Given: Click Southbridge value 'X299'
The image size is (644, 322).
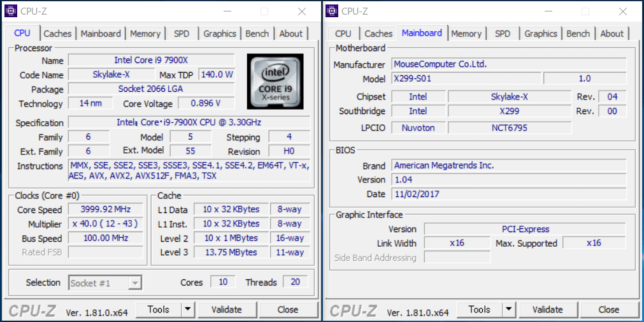Looking at the screenshot, I should [510, 111].
